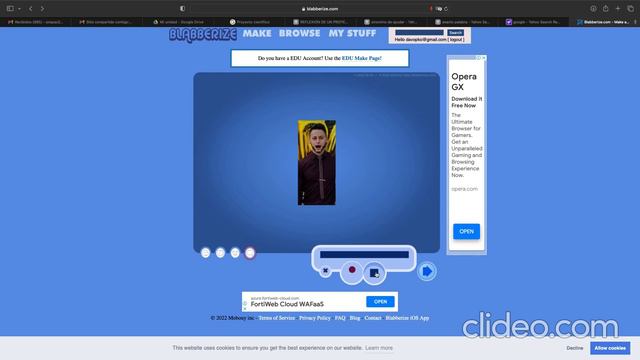The height and width of the screenshot is (360, 640).
Task: Click the dark blue sound waveform bar
Action: point(364,255)
